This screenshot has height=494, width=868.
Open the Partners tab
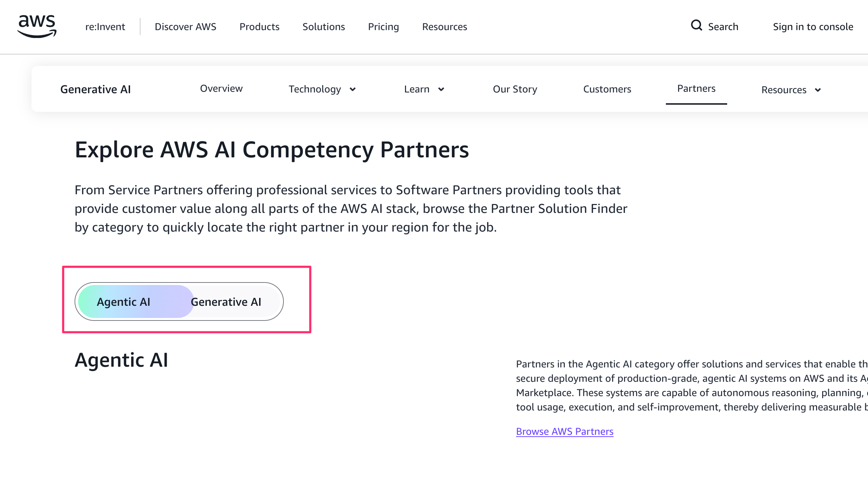pyautogui.click(x=696, y=89)
